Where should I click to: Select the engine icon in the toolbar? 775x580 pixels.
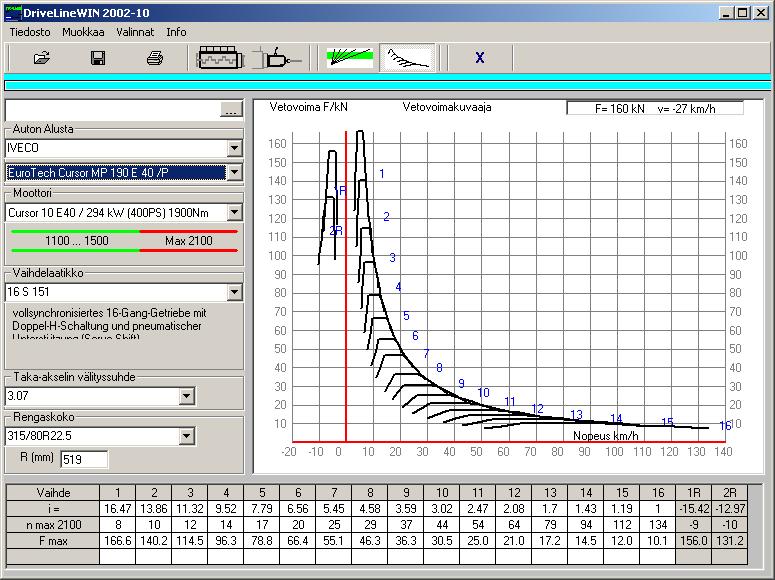[219, 58]
